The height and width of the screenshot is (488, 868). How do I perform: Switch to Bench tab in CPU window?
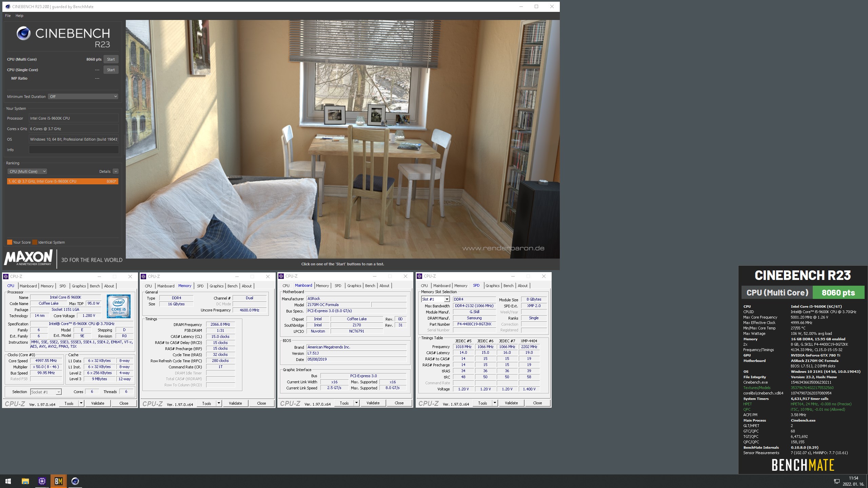click(x=95, y=286)
